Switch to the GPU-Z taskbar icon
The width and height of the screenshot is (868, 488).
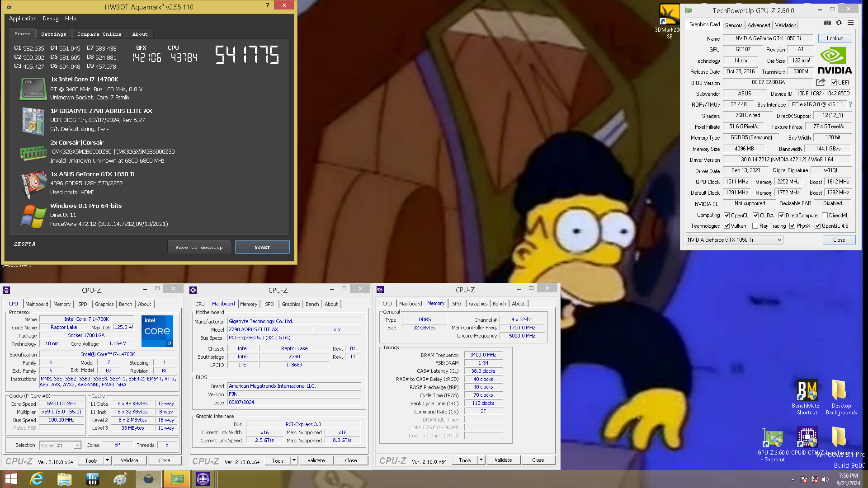tap(176, 479)
